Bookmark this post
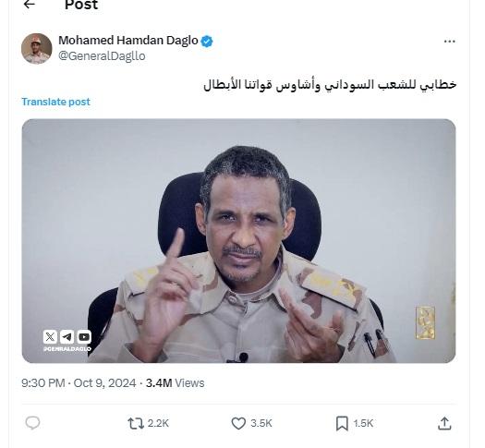The height and width of the screenshot is (448, 485). pyautogui.click(x=342, y=423)
